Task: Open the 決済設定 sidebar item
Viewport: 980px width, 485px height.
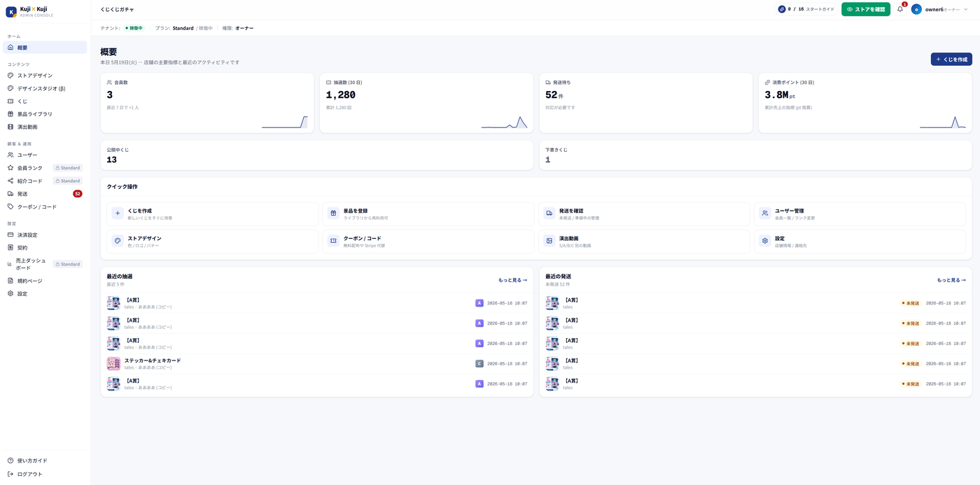Action: click(x=45, y=234)
